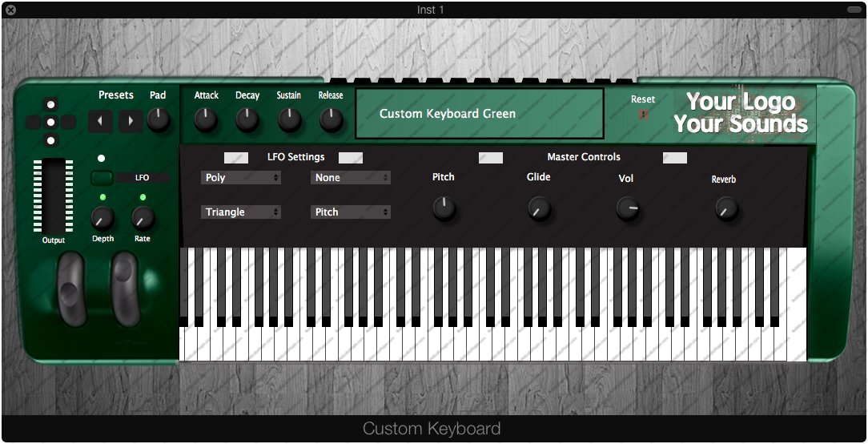Click the Output level meter
The width and height of the screenshot is (868, 444).
click(53, 196)
